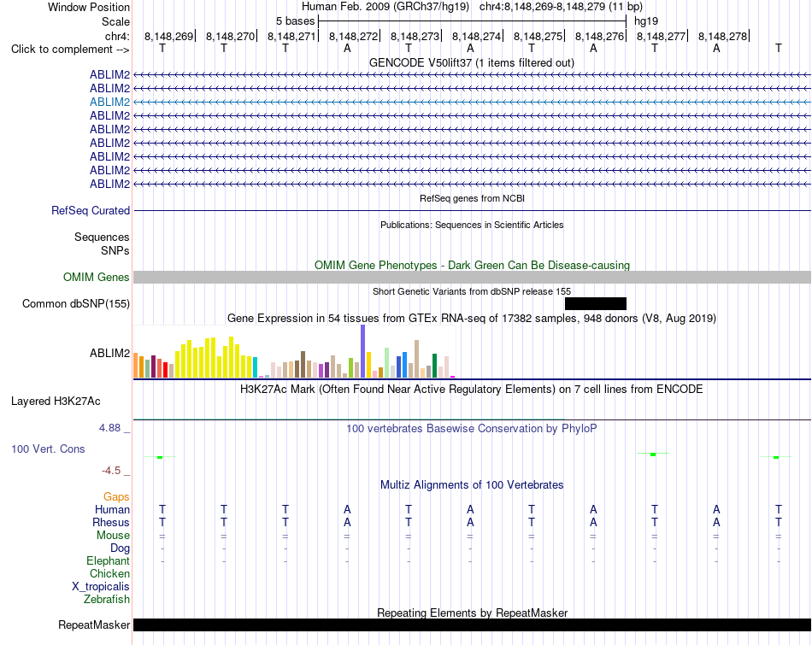Click the tall blue-purple GTEx expression bar
This screenshot has width=812, height=645.
click(x=362, y=351)
